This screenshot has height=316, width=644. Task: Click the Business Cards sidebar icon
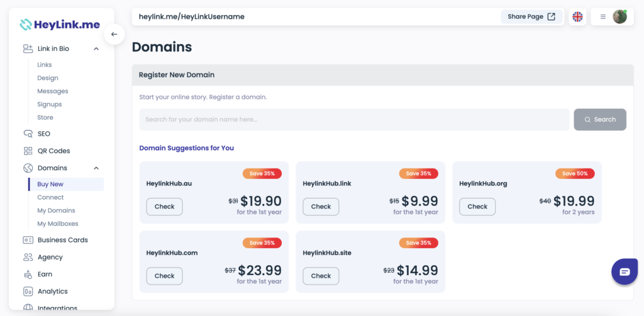click(x=28, y=239)
